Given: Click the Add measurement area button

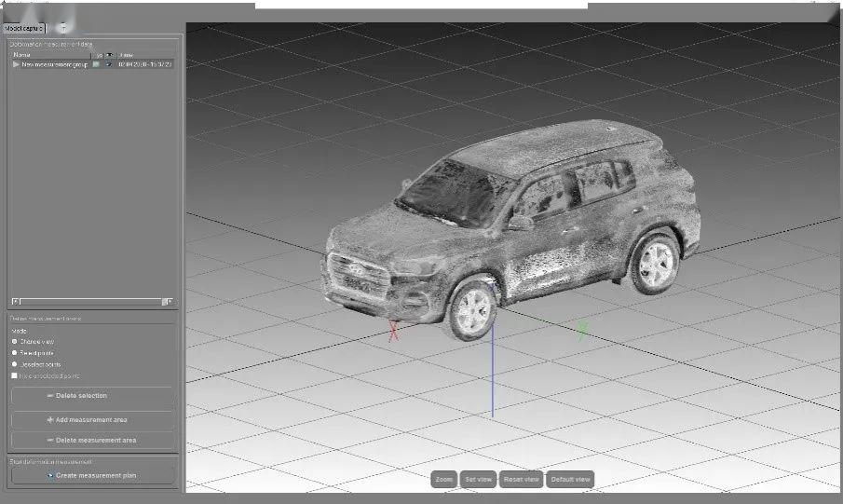Looking at the screenshot, I should (92, 419).
